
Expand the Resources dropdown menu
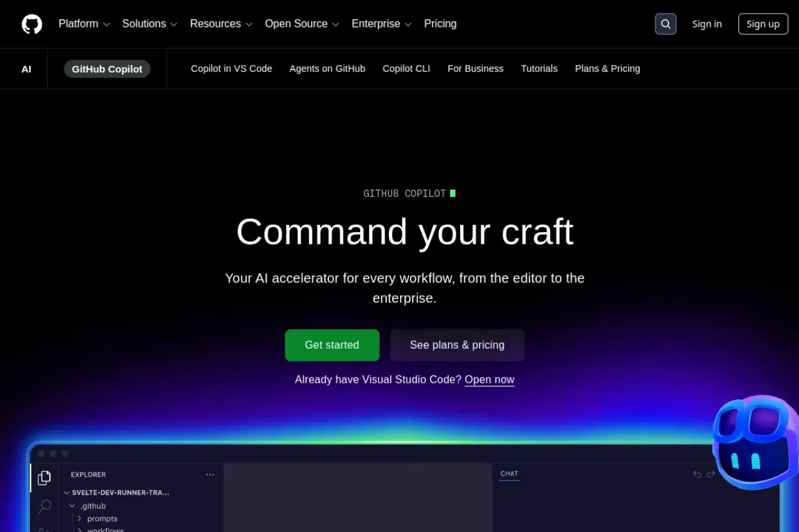(221, 24)
